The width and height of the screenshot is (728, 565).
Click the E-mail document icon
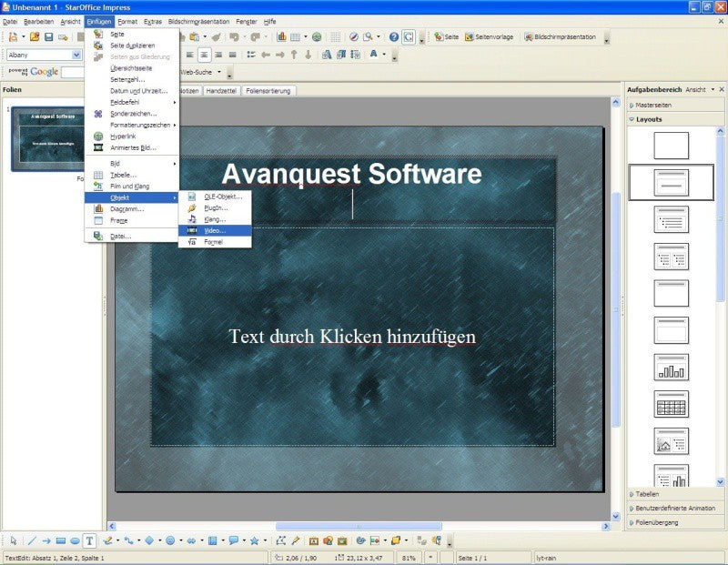pos(63,36)
